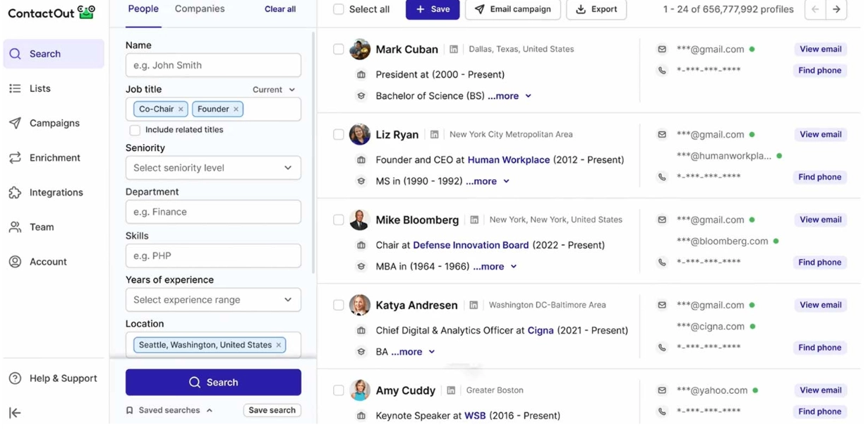Expand more details for Katya Andresen

(413, 353)
